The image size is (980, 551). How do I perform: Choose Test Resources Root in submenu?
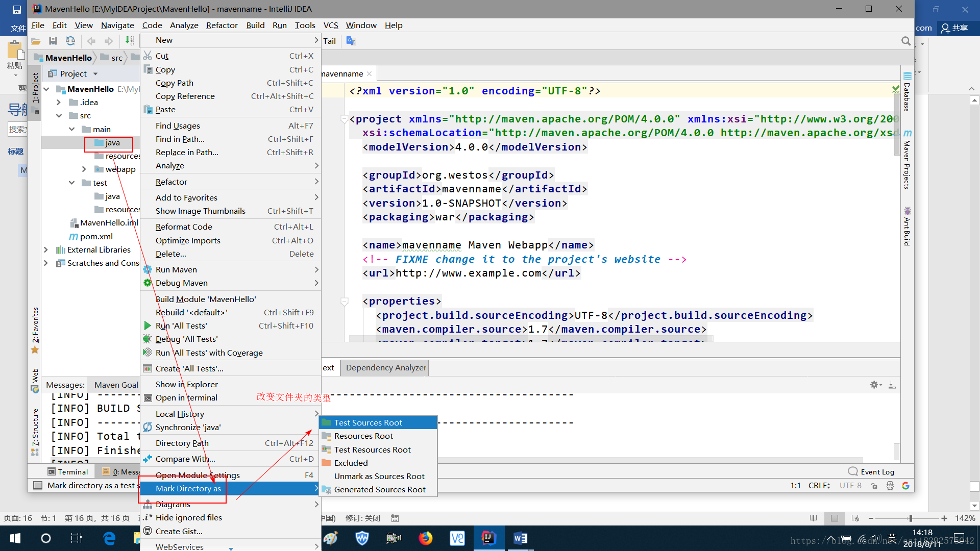point(378,450)
